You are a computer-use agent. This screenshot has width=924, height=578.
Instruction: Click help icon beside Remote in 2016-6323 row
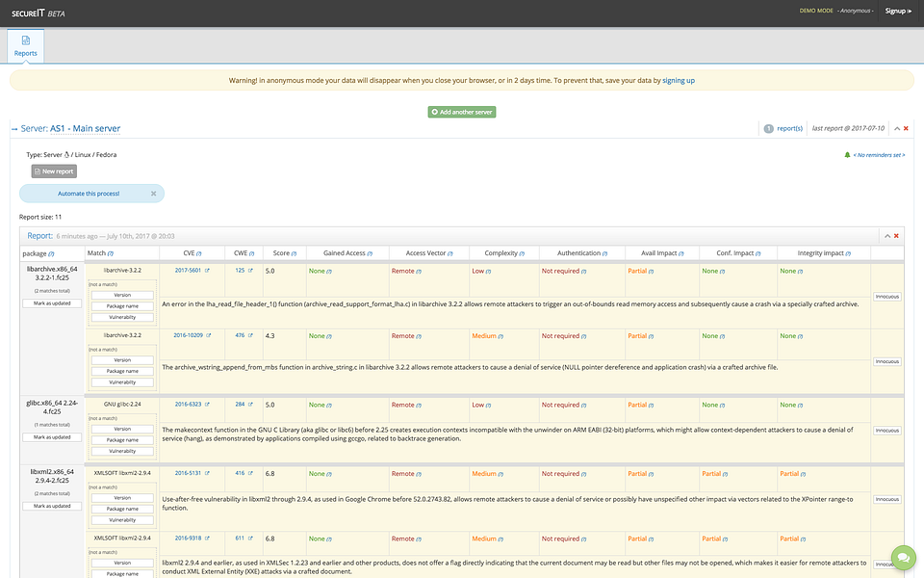pyautogui.click(x=419, y=406)
